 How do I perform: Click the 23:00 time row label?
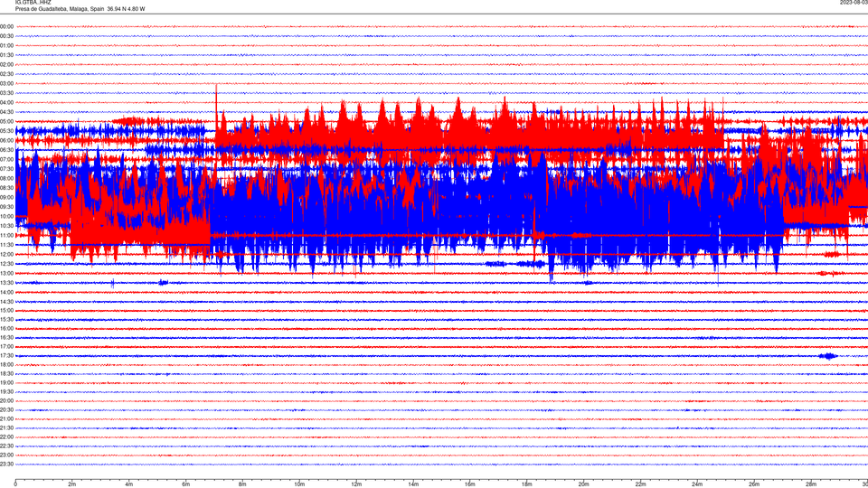(6, 455)
